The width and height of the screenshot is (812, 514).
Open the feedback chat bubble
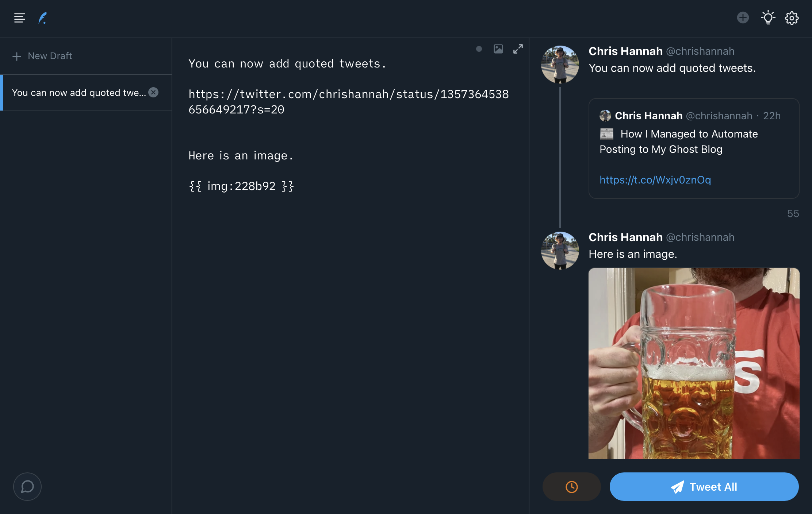coord(27,487)
